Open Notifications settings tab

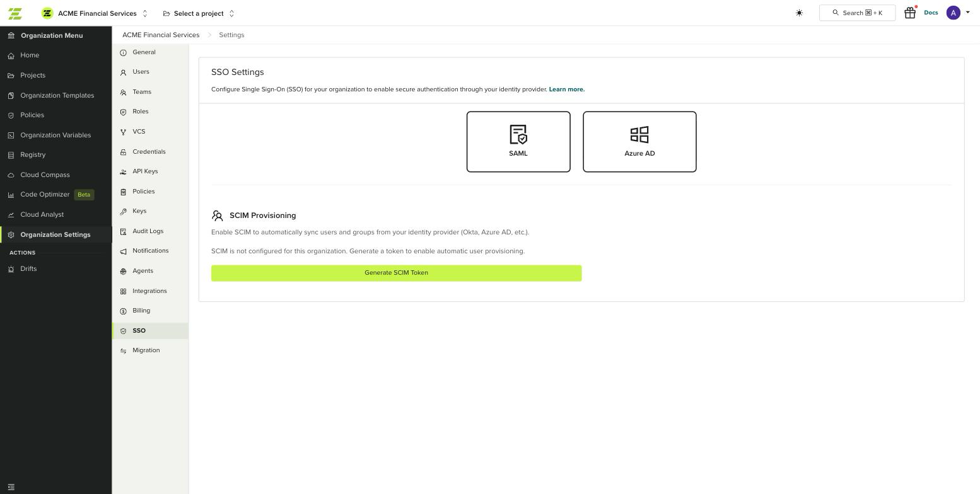pyautogui.click(x=150, y=251)
